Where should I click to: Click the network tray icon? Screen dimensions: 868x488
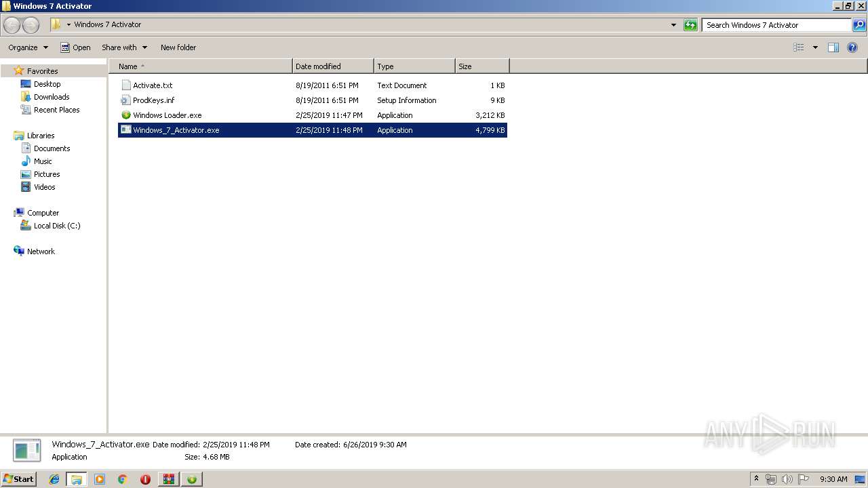click(771, 479)
